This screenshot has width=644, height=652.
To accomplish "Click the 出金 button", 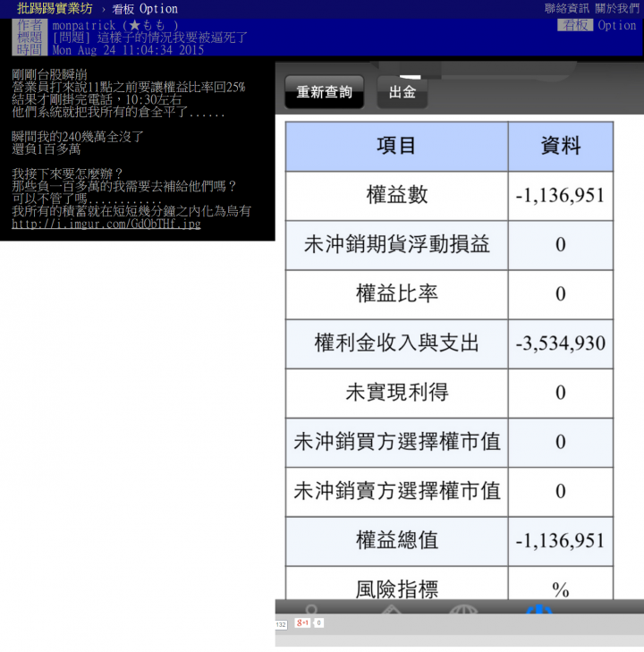I will pos(402,92).
